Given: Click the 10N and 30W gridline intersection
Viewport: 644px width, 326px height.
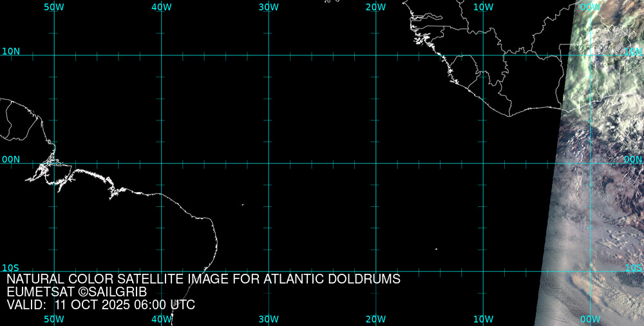Looking at the screenshot, I should pos(269,55).
